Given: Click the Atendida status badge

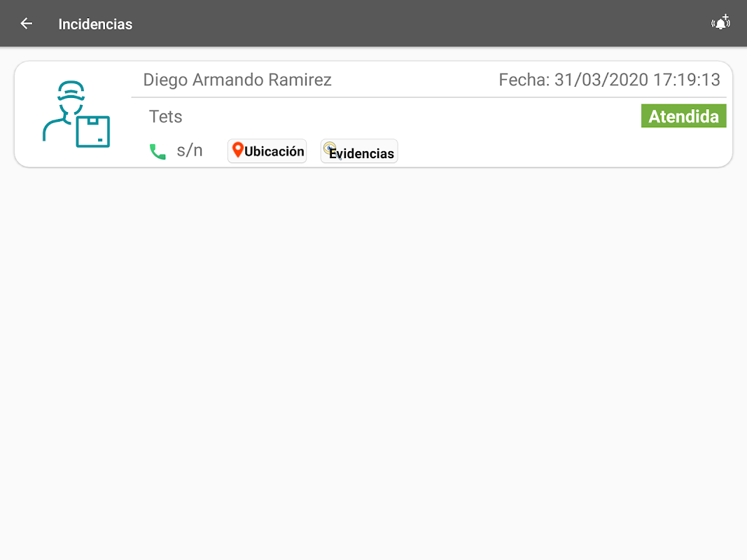Looking at the screenshot, I should point(683,115).
